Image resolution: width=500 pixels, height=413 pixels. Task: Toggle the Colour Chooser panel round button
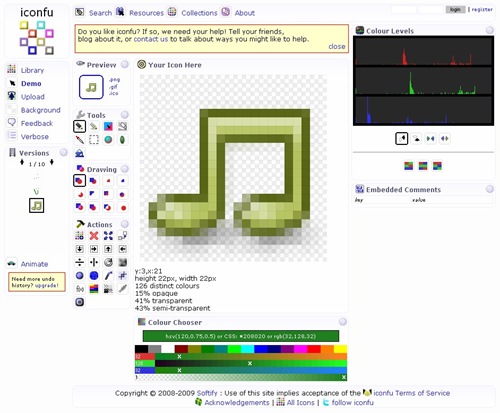tap(343, 322)
